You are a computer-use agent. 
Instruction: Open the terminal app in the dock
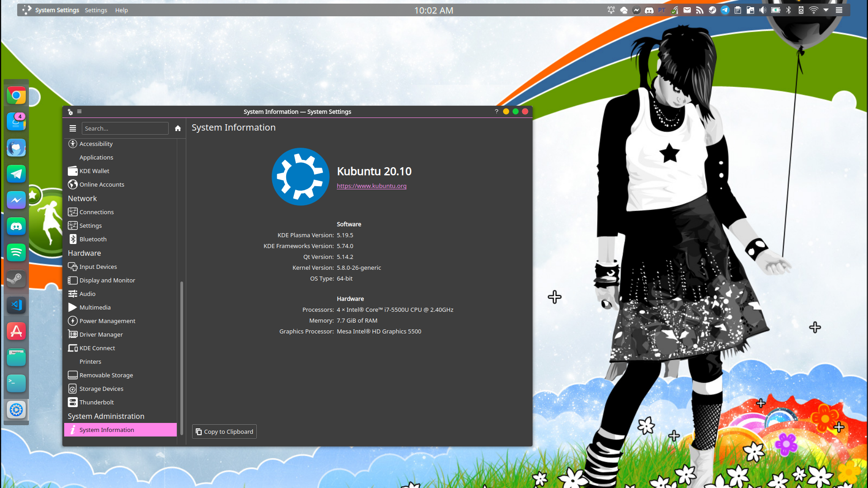[16, 384]
